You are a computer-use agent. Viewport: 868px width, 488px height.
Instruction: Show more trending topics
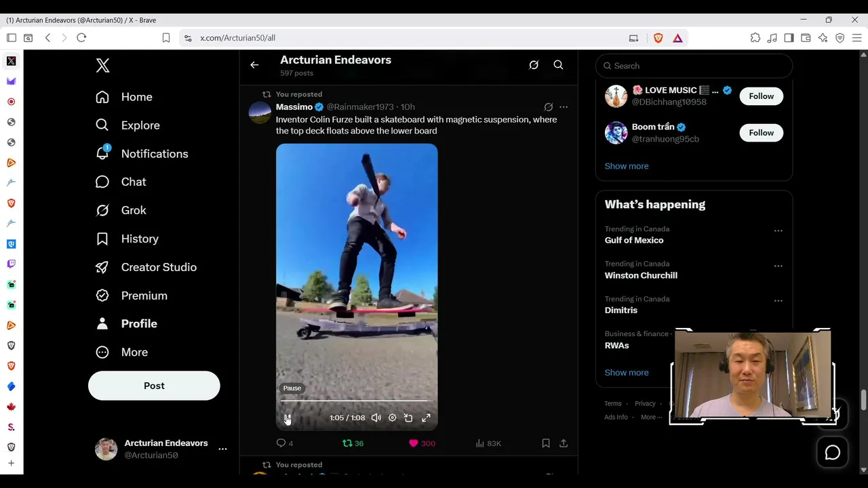[627, 373]
